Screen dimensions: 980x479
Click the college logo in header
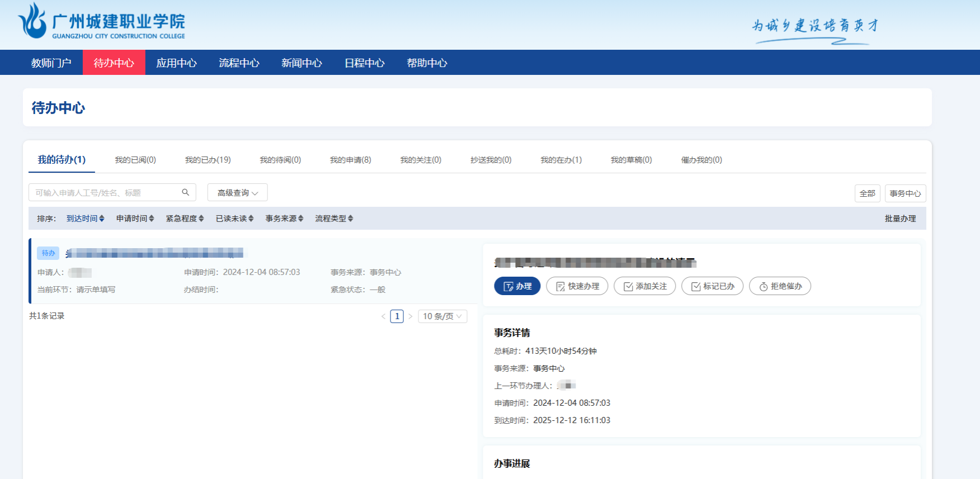pos(102,22)
